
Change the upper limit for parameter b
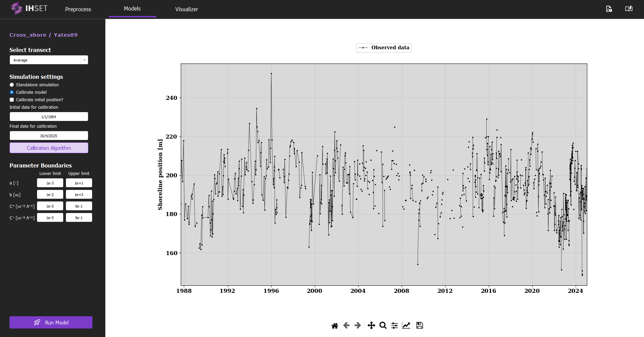(x=79, y=194)
